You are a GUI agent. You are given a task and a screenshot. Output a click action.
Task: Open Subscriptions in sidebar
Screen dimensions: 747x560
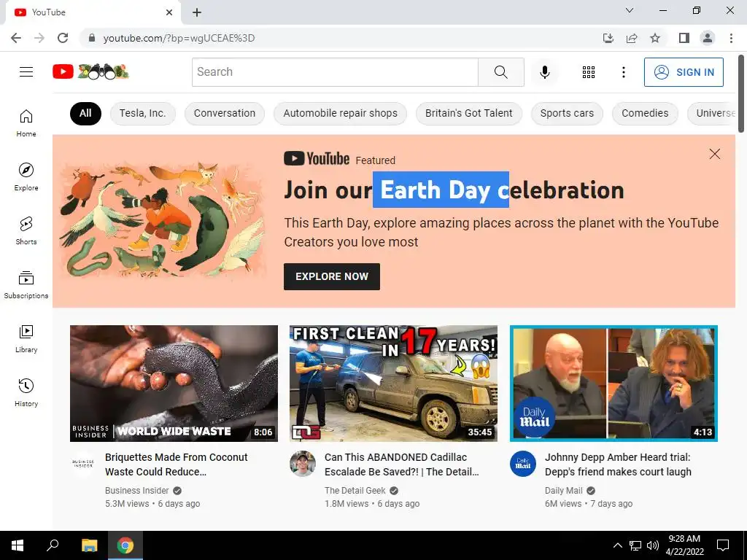(x=26, y=285)
